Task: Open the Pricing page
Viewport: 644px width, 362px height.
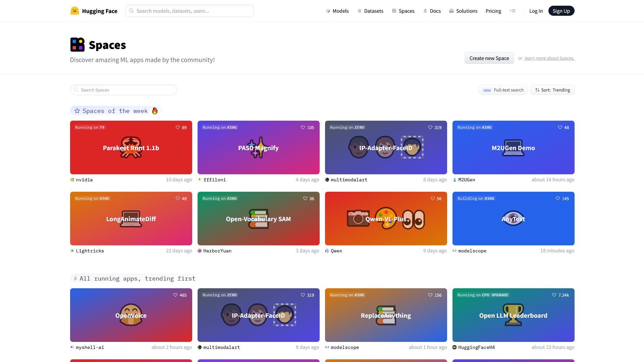Action: pyautogui.click(x=493, y=11)
